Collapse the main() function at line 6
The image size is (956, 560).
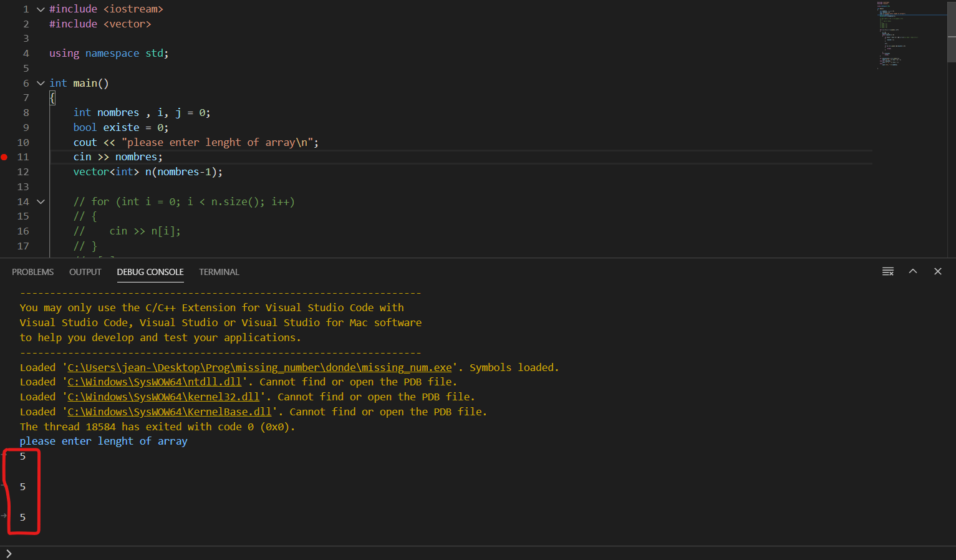pos(41,83)
